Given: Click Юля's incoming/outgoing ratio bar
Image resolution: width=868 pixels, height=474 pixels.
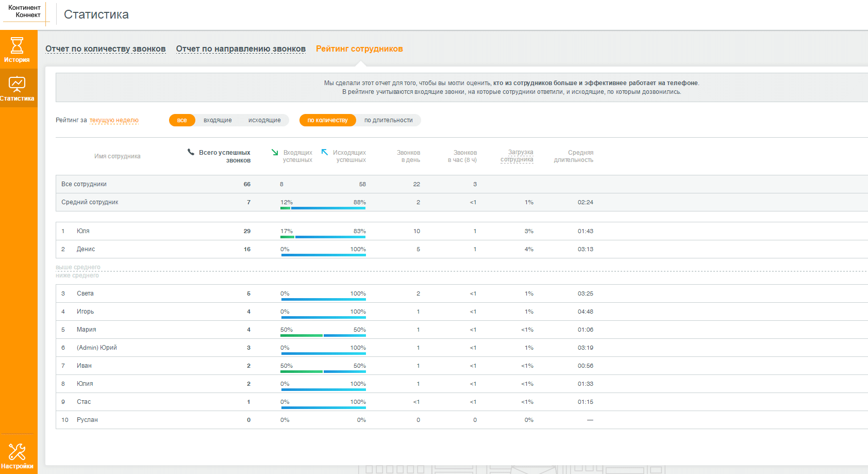Looking at the screenshot, I should pos(323,237).
